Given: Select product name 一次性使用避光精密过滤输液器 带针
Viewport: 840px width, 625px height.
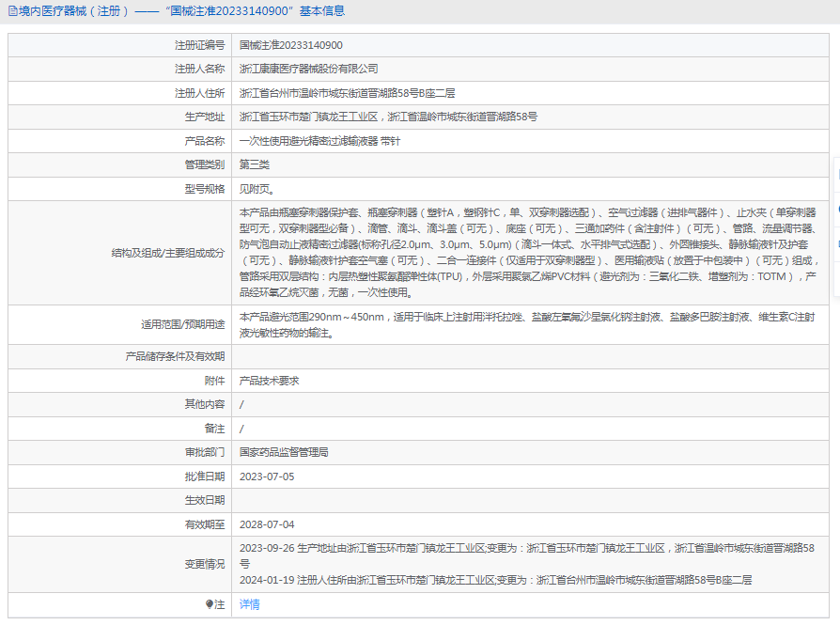Looking at the screenshot, I should (319, 142).
